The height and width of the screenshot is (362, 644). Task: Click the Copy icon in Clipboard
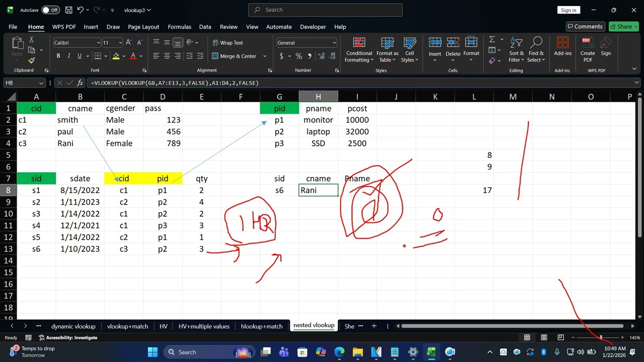pos(31,50)
